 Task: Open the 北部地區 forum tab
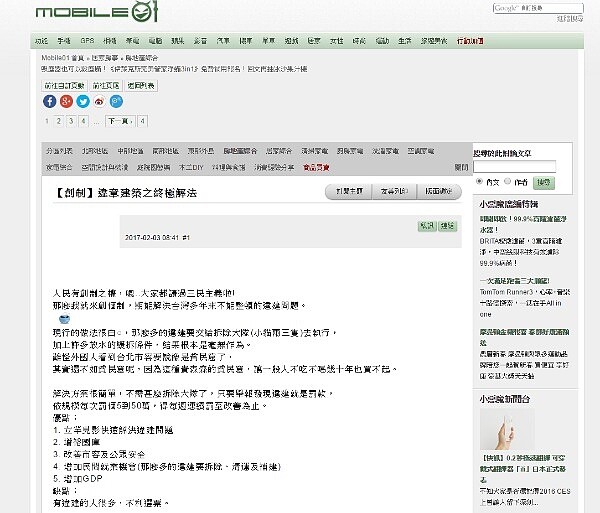pos(95,151)
